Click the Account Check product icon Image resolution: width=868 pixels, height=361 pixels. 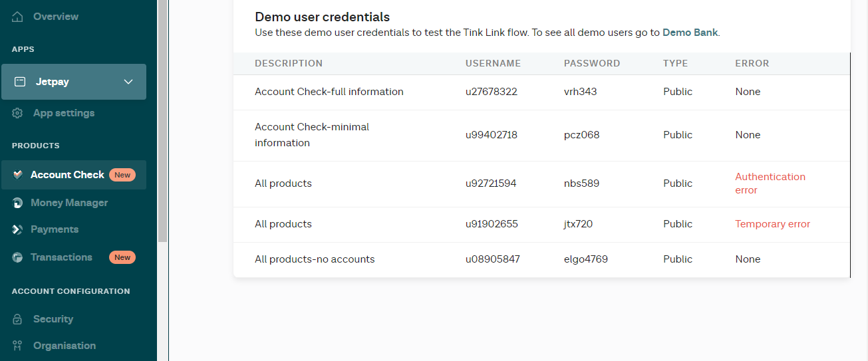coord(18,175)
